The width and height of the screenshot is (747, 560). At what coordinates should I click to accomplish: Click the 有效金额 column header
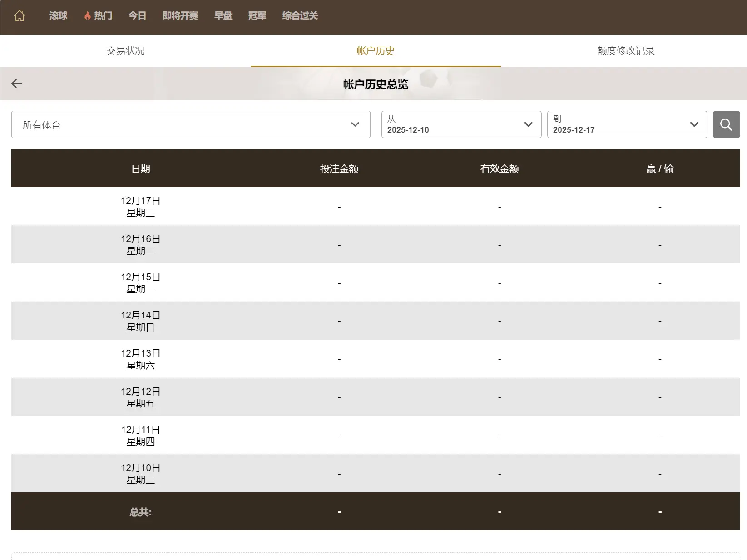pos(500,169)
